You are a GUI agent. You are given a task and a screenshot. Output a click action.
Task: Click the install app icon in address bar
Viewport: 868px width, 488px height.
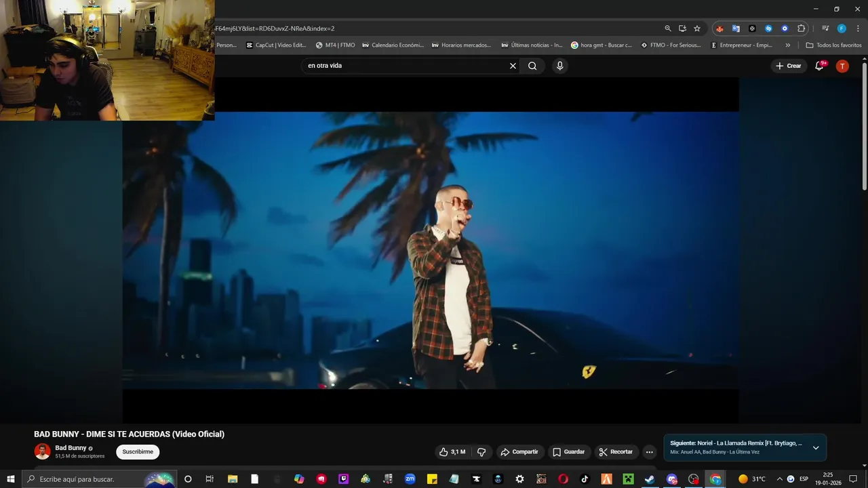(682, 28)
